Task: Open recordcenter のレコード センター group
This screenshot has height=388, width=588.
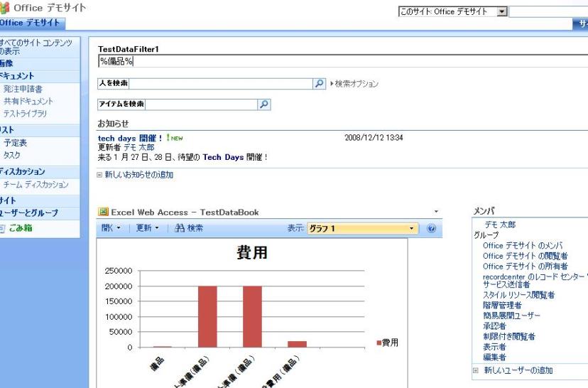Action: [x=535, y=281]
